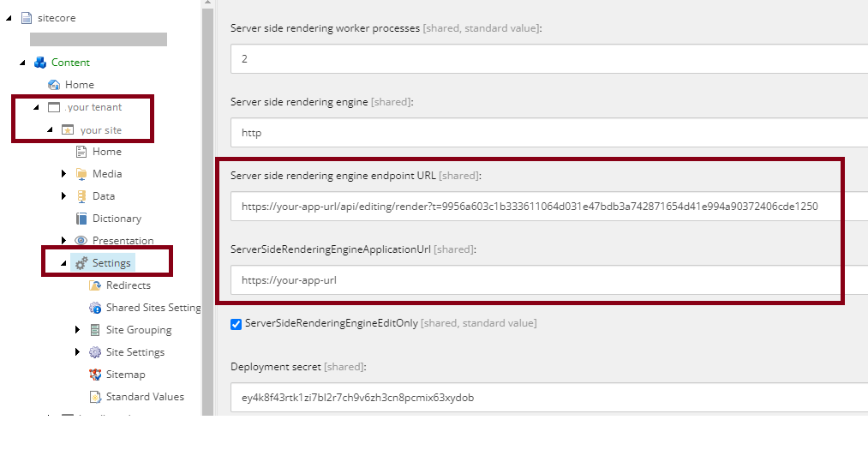Select the Standard Values tree item
The image size is (868, 450).
point(144,397)
